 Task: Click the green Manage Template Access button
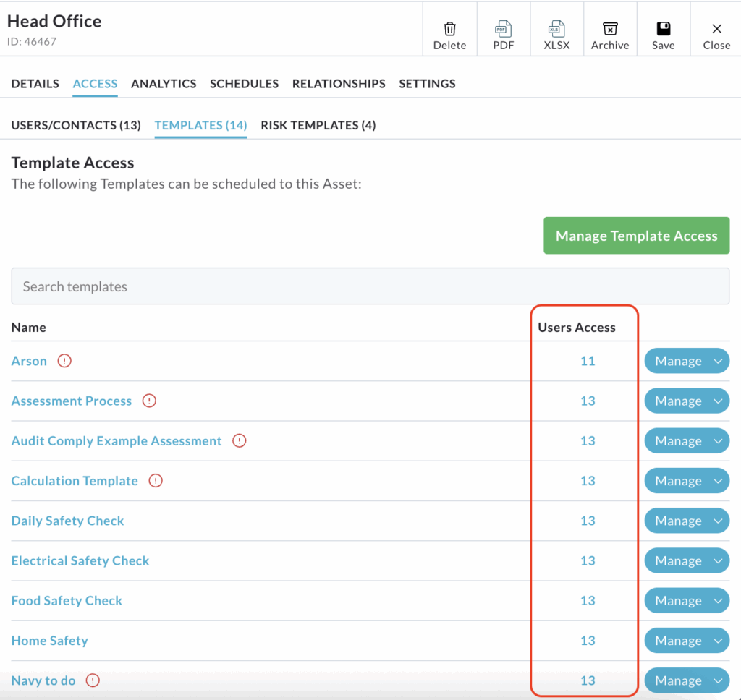(x=636, y=236)
